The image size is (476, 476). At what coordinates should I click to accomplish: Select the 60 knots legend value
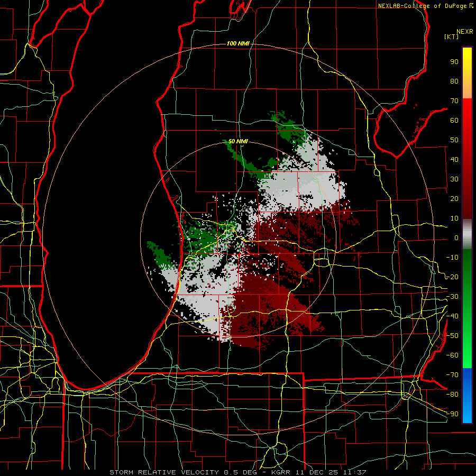(454, 121)
